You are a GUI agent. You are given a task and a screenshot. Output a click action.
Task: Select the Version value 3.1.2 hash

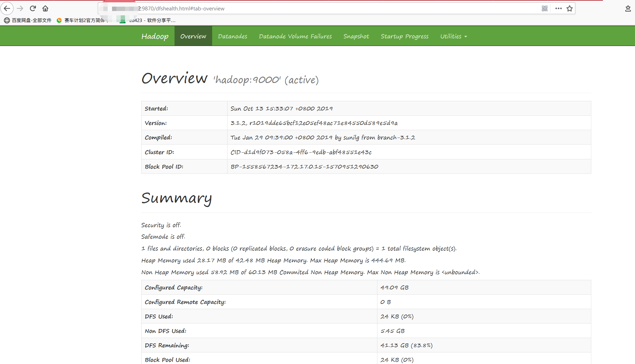point(314,123)
